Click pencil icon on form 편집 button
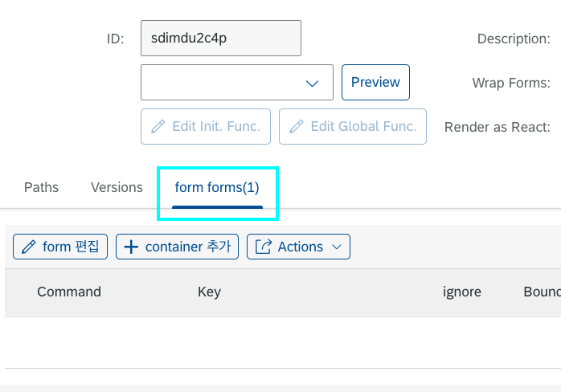The image size is (561, 392). (29, 247)
